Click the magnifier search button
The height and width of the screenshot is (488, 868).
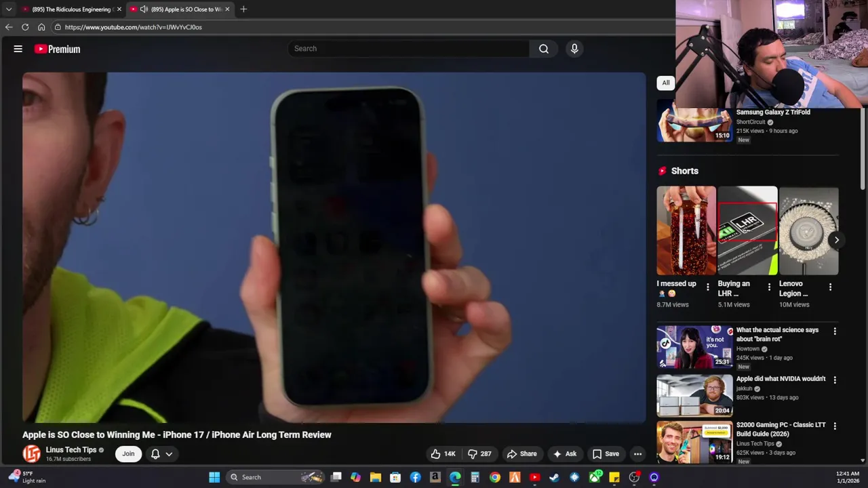pyautogui.click(x=544, y=49)
